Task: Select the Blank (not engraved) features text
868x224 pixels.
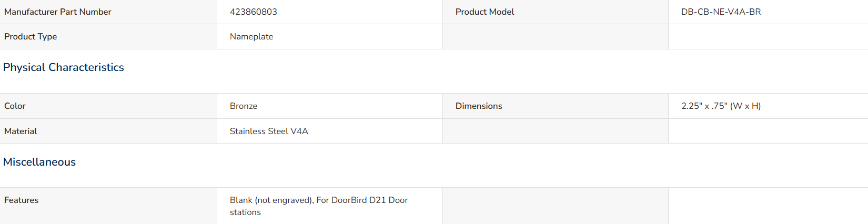Action: 271,200
